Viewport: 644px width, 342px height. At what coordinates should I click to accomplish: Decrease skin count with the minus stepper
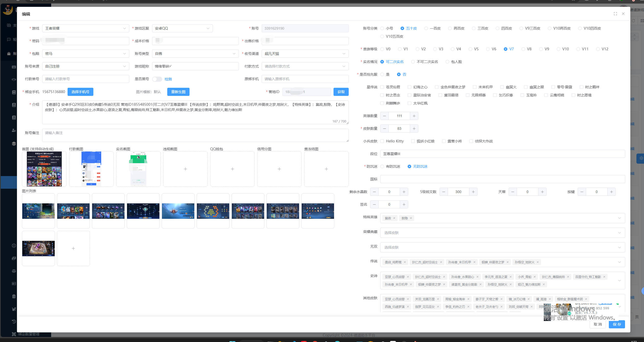385,129
